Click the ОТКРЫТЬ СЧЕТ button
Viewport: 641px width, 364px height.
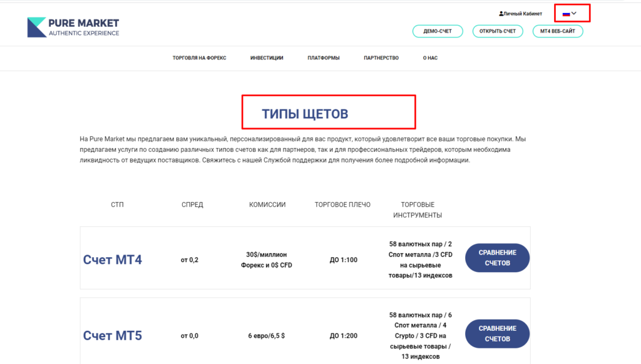(x=498, y=31)
